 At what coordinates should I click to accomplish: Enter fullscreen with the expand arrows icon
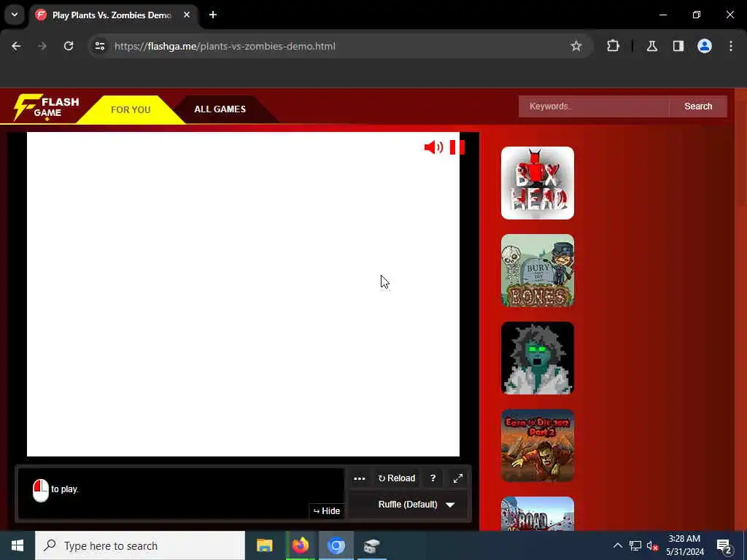coord(458,478)
